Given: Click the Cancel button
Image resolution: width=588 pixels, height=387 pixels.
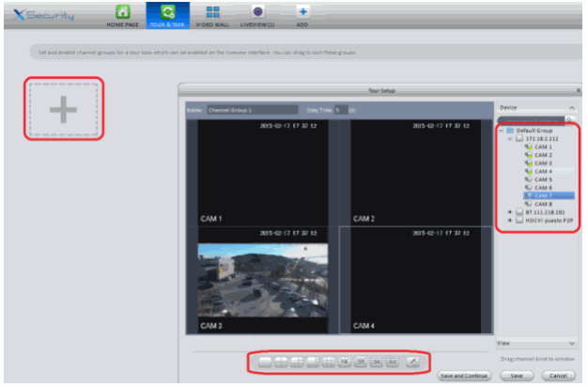Looking at the screenshot, I should click(558, 376).
